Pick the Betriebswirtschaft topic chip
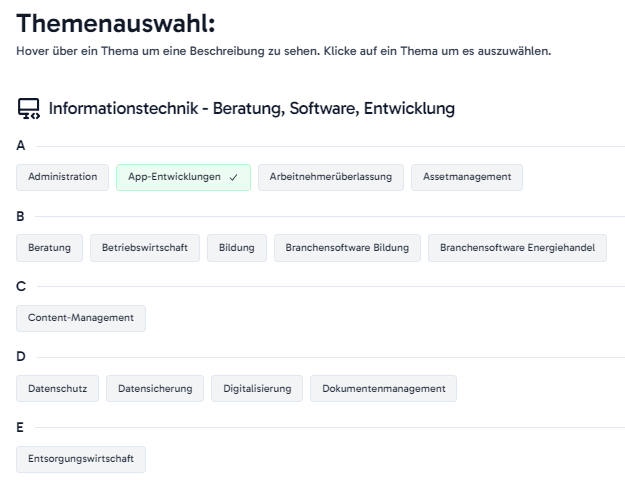625x485 pixels. [x=145, y=248]
